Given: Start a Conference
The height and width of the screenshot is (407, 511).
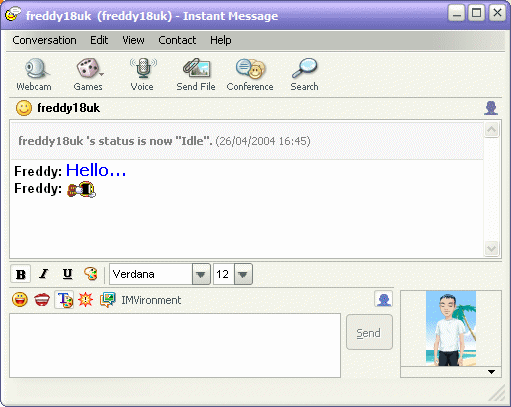Looking at the screenshot, I should pyautogui.click(x=250, y=75).
